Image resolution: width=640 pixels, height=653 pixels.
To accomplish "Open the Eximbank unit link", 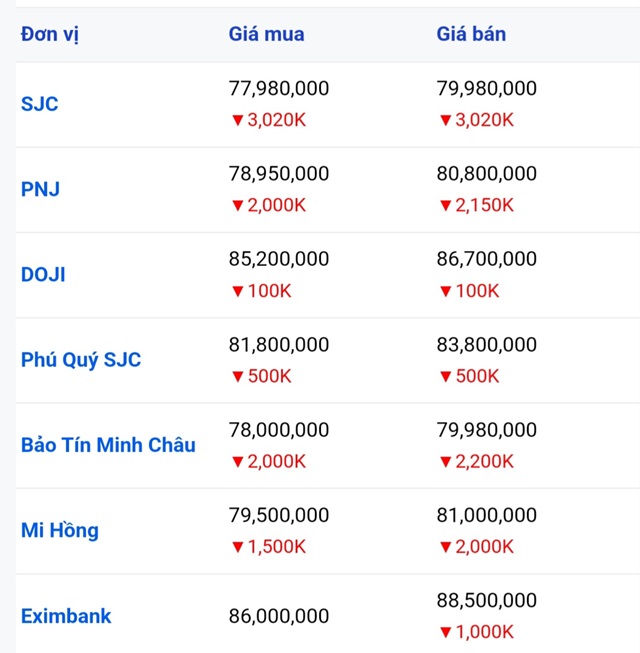I will tap(66, 616).
